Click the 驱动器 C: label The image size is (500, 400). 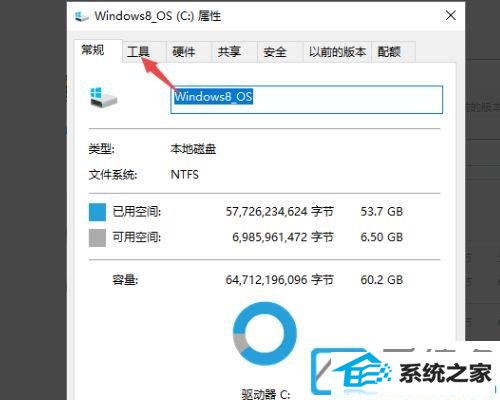click(266, 394)
